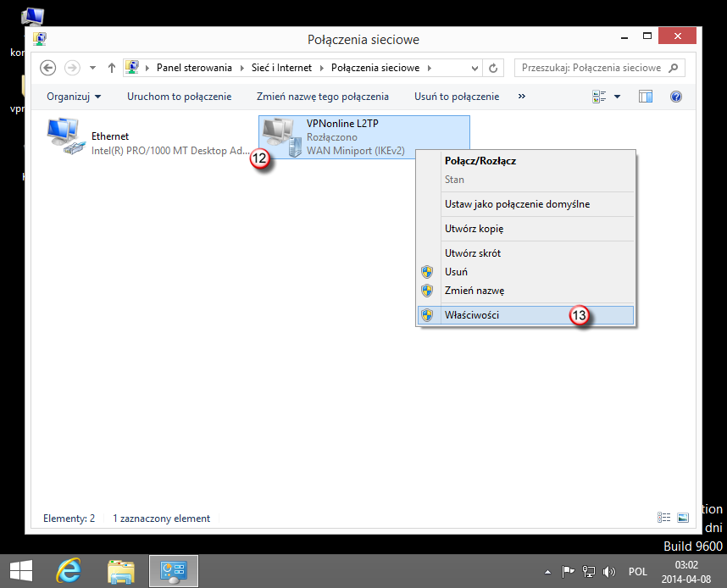Open Action Center flag icon
Image resolution: width=727 pixels, height=588 pixels.
[x=568, y=572]
